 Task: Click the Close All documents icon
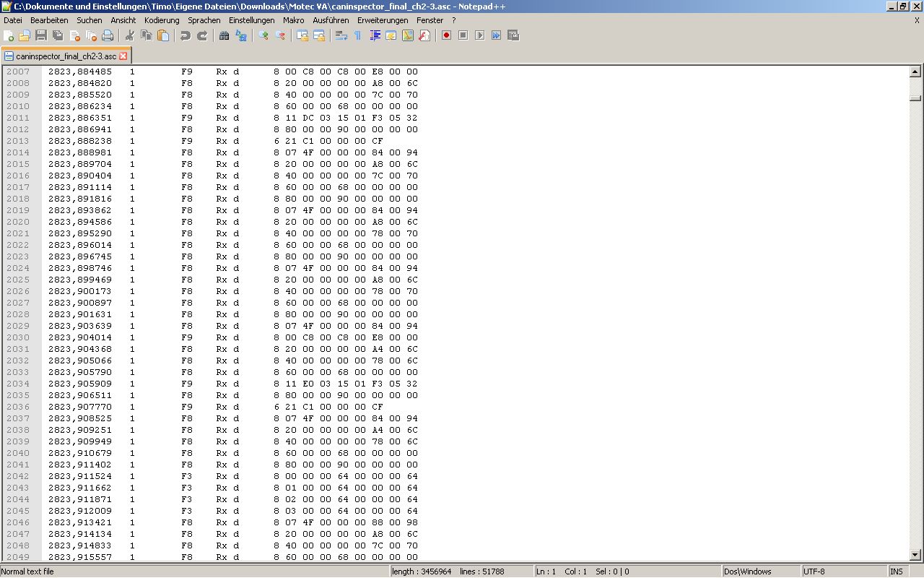click(91, 35)
